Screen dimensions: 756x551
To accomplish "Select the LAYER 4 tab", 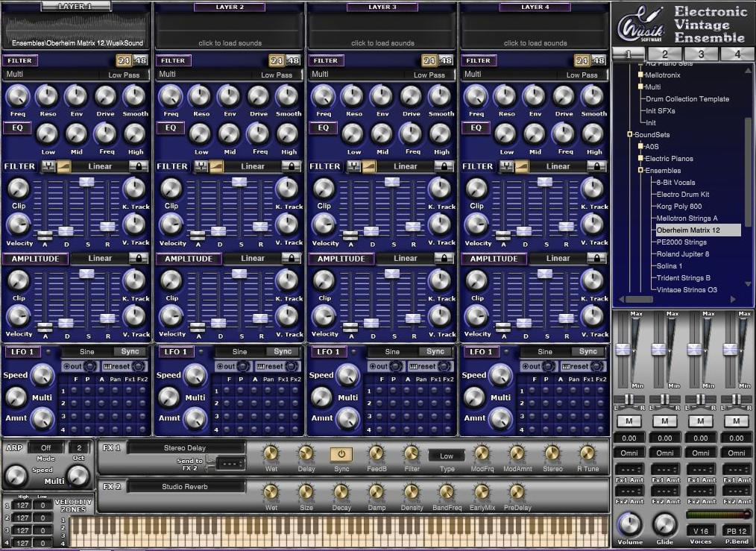I will (535, 7).
